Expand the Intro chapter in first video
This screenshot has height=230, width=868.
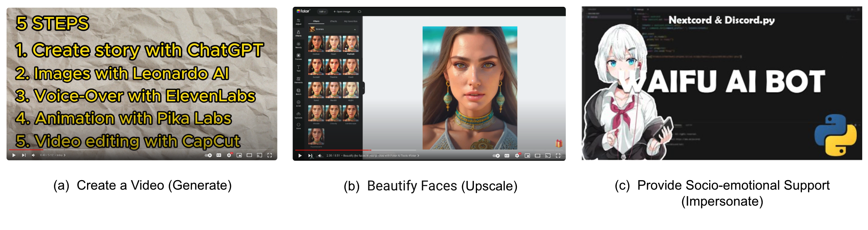click(x=61, y=155)
